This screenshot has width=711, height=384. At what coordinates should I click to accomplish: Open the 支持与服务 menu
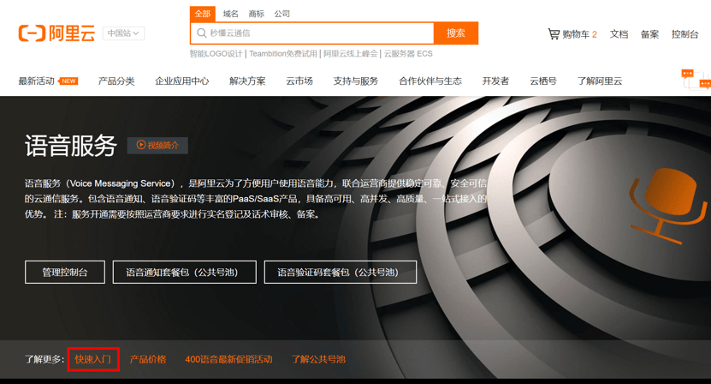tap(356, 81)
